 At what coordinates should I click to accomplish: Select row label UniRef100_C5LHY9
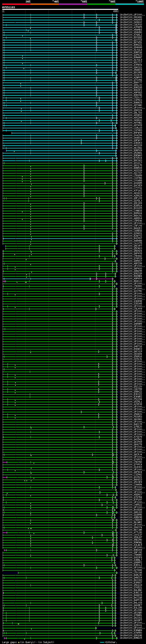(131, 309)
